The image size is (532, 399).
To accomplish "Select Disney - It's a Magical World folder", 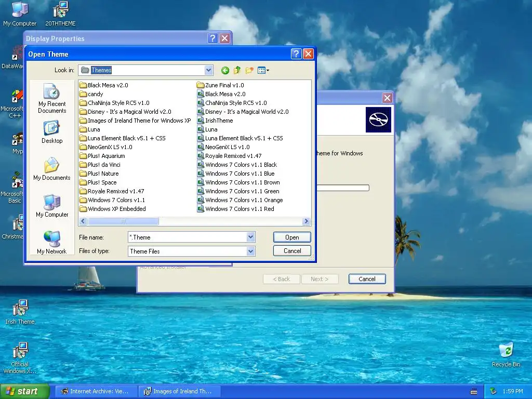I will click(x=125, y=112).
